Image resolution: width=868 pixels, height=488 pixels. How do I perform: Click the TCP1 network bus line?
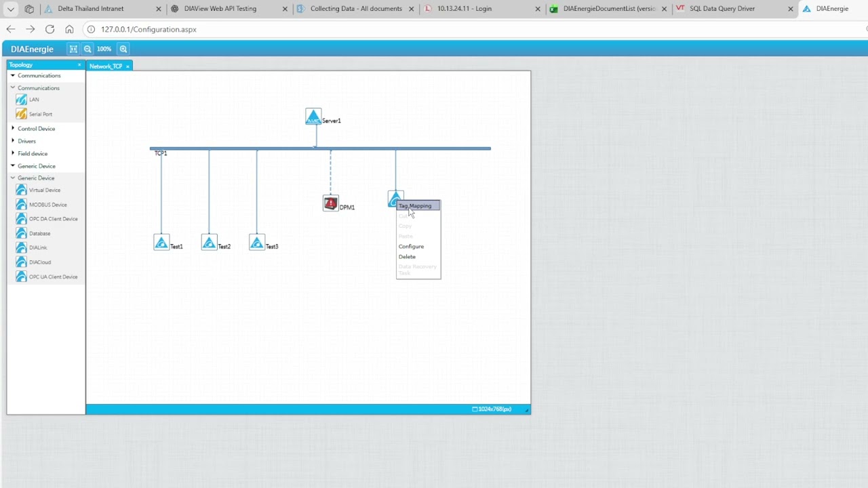point(320,148)
